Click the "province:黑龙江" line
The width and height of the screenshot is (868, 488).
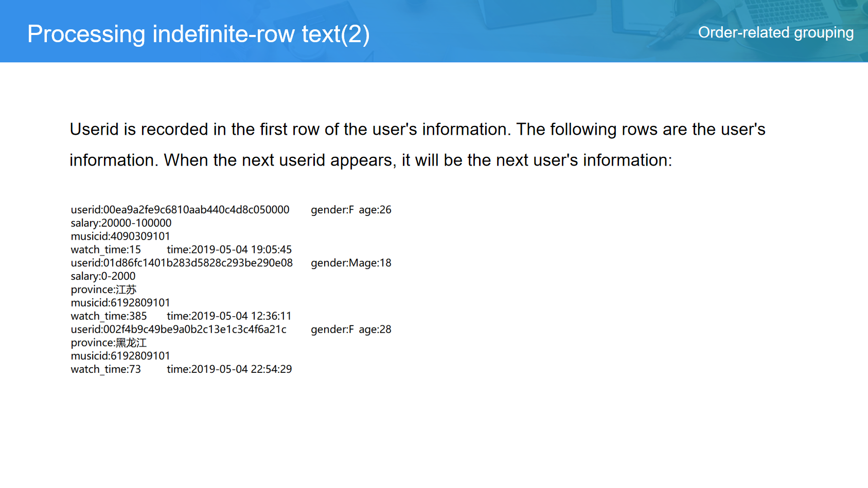(x=109, y=342)
